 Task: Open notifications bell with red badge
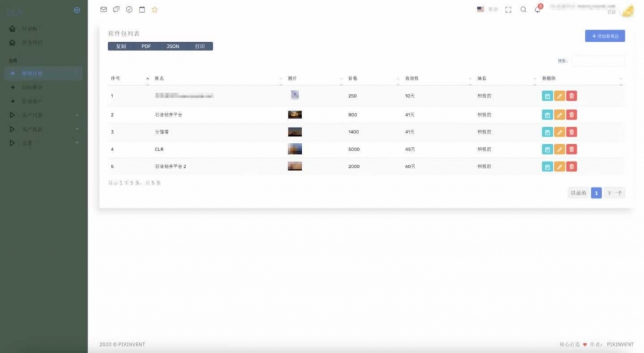(538, 9)
